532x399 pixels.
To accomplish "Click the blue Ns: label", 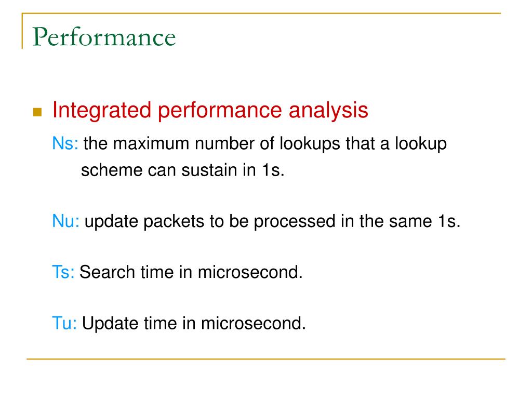I will tap(65, 143).
